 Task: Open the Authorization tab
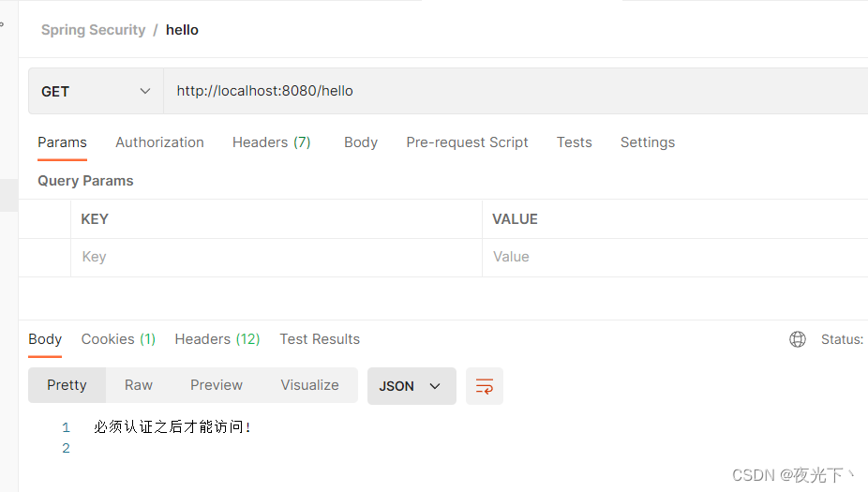coord(159,142)
